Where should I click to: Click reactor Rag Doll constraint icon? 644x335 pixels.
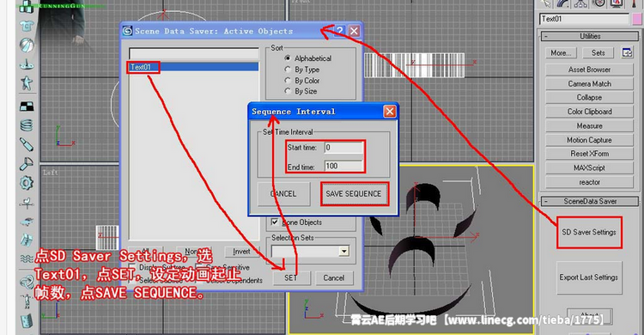coord(27,301)
